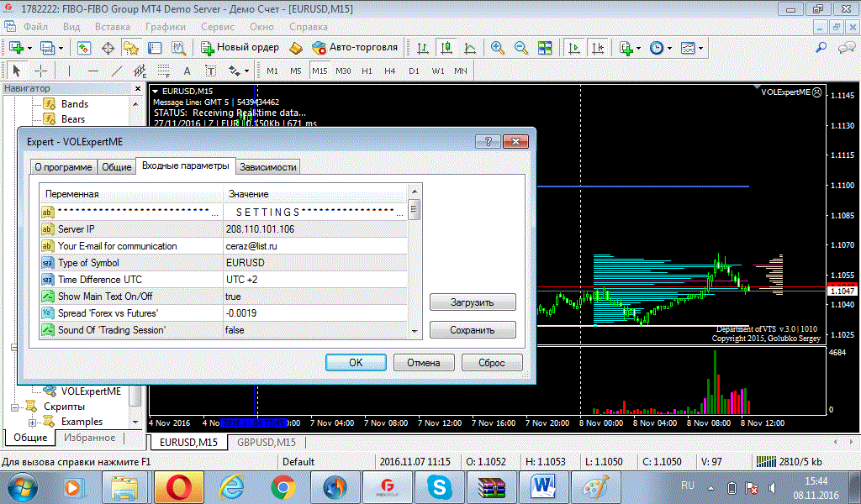
Task: Switch chart to line chart mode
Action: coord(470,48)
